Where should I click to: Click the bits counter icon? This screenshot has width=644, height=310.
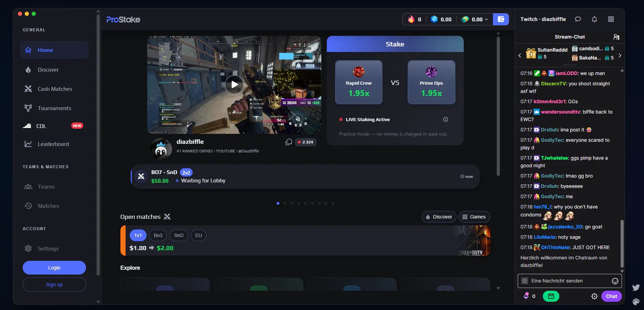pyautogui.click(x=526, y=296)
